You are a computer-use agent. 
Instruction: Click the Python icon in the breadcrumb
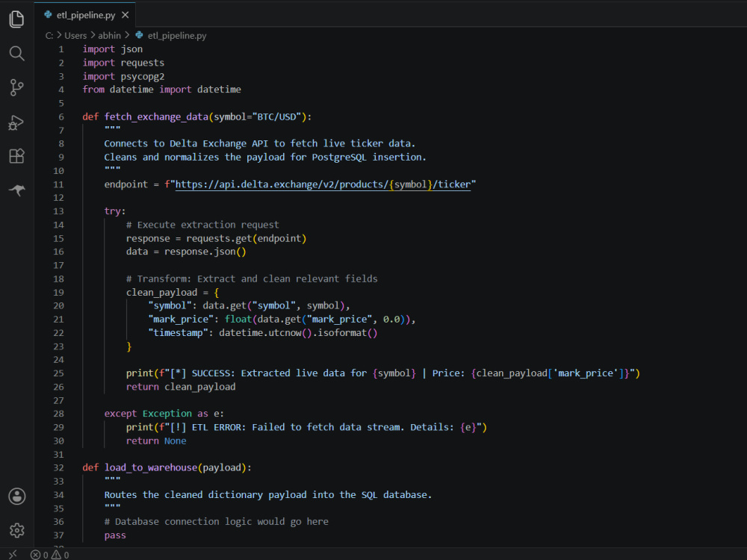pos(139,35)
